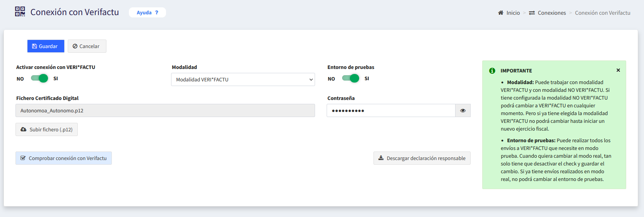Viewport: 644px width, 217px height.
Task: Upload a file with Subir fichero (.p12)
Action: click(46, 129)
